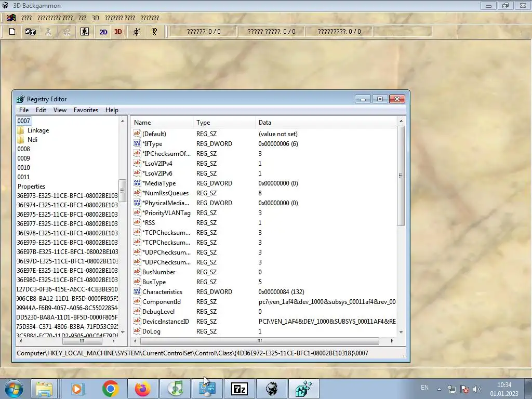Click the Type column header

tap(224, 123)
